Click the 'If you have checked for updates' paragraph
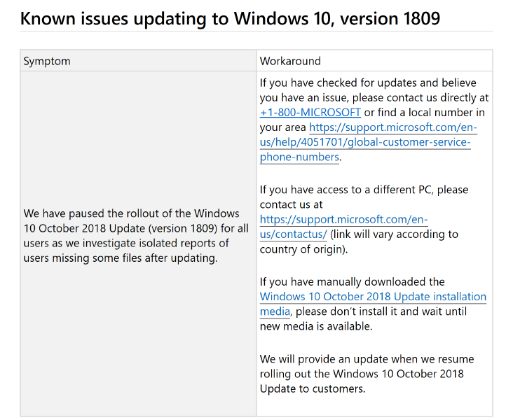Viewport: 506px width, 420px height. point(374,120)
